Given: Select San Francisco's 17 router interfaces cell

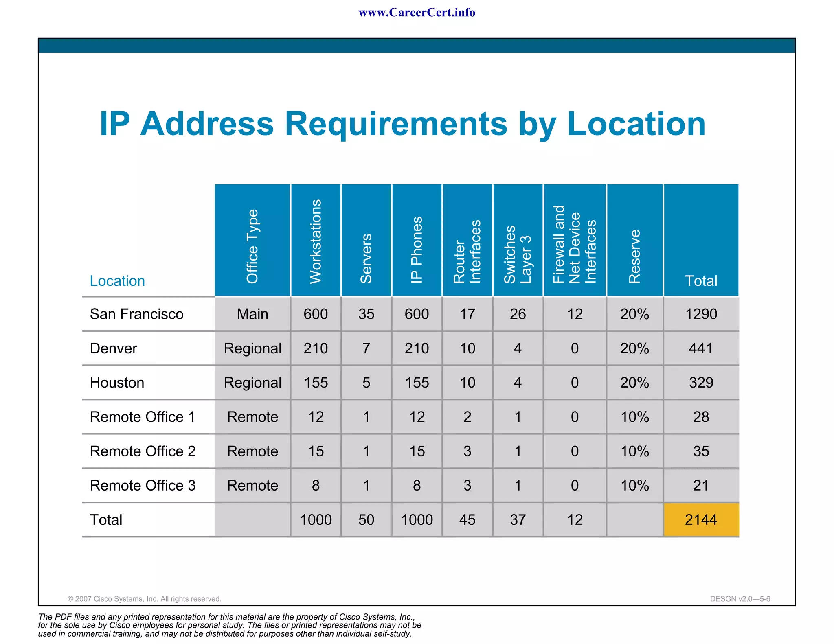Looking at the screenshot, I should (x=467, y=314).
